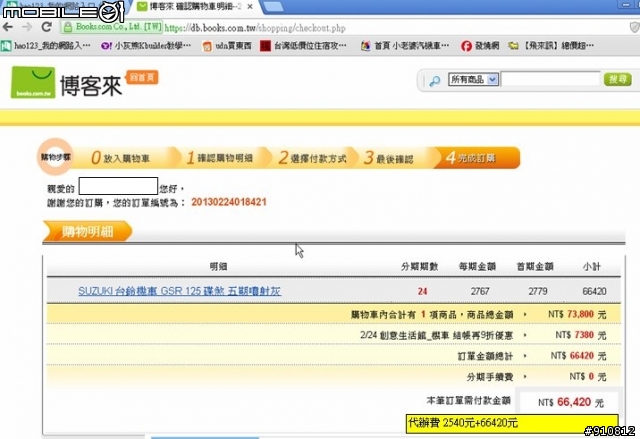640x439 pixels.
Task: Click the address bar URL
Action: pyautogui.click(x=255, y=28)
